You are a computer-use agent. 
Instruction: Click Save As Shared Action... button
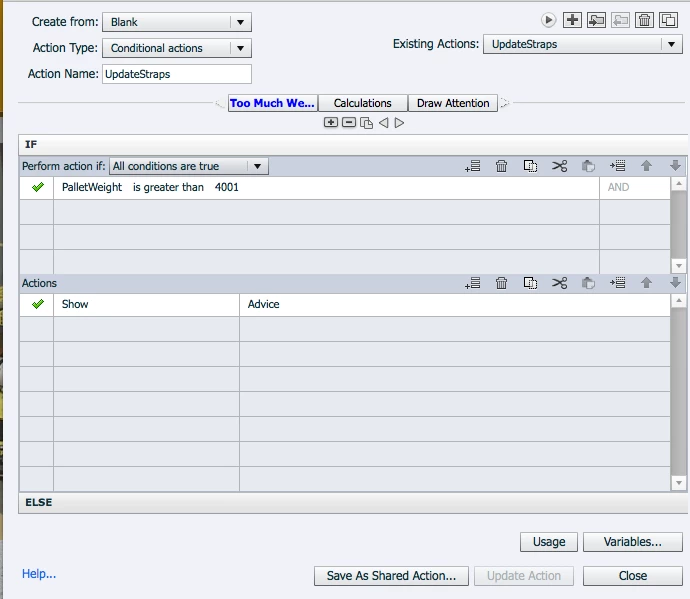coord(391,576)
